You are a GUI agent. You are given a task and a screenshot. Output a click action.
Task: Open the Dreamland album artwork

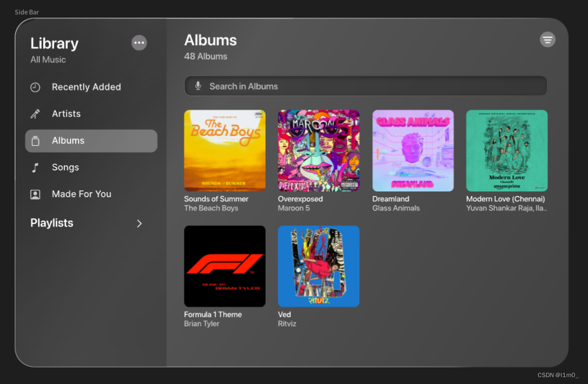point(413,150)
